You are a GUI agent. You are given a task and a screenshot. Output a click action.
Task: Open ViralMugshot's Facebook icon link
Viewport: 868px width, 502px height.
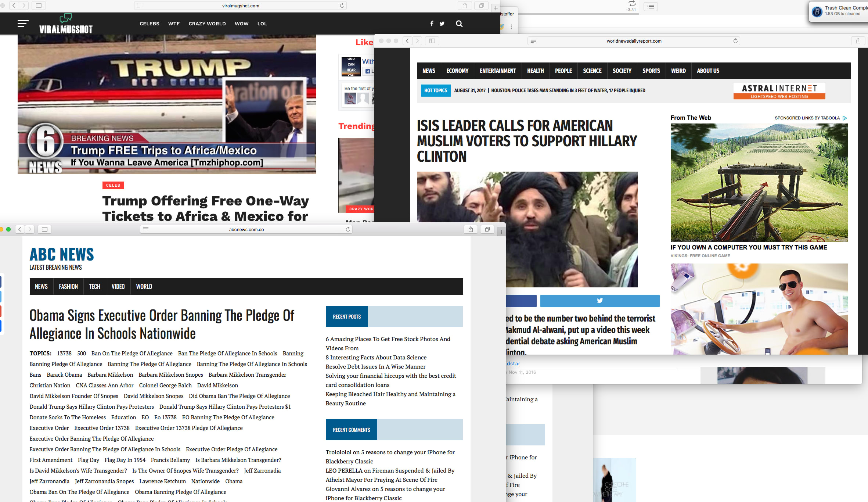(432, 24)
